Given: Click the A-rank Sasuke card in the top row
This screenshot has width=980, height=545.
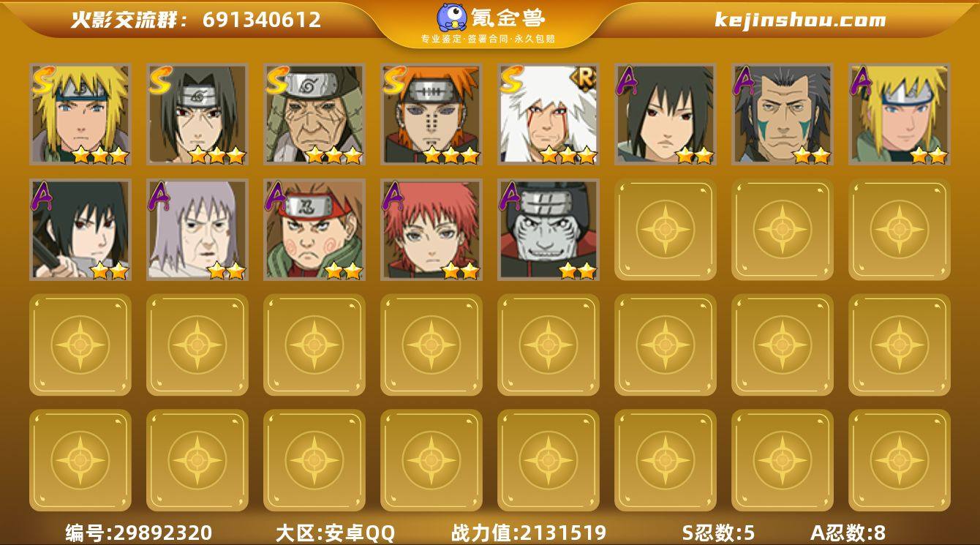Looking at the screenshot, I should (665, 114).
